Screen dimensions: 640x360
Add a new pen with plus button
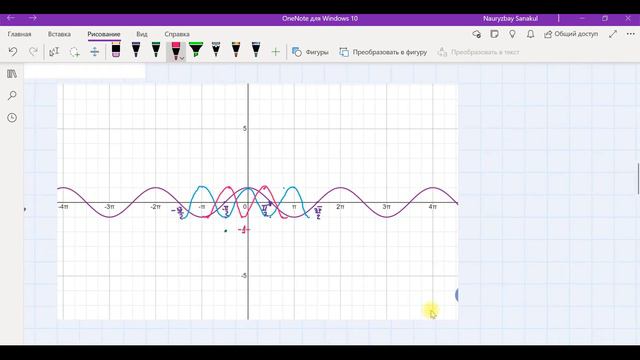point(276,52)
